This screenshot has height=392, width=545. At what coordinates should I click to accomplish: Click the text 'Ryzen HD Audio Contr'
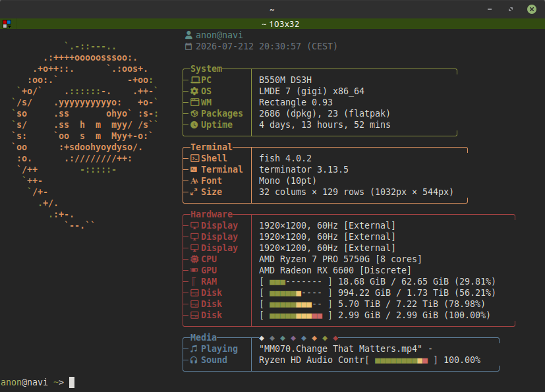coord(312,360)
